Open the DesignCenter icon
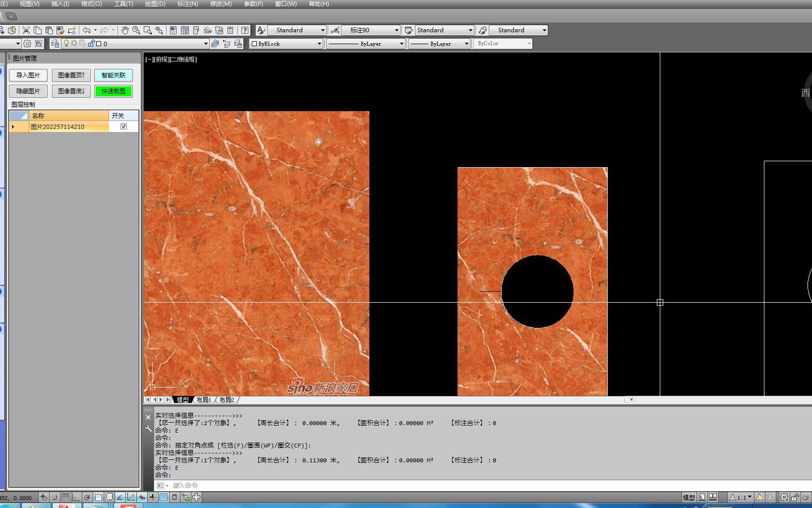Image resolution: width=812 pixels, height=508 pixels. tap(185, 30)
